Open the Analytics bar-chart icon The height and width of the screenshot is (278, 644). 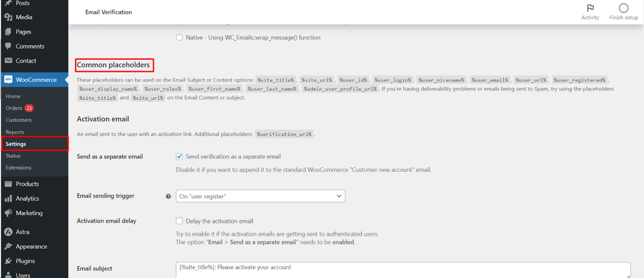[9, 198]
